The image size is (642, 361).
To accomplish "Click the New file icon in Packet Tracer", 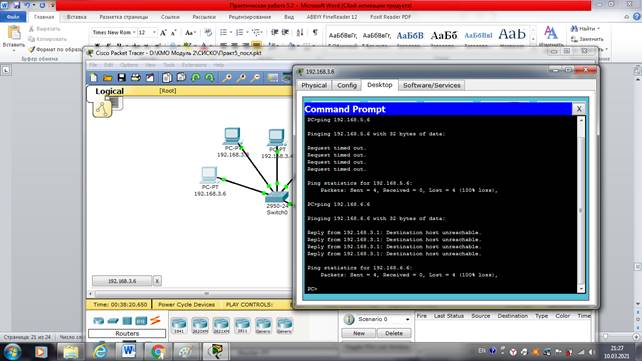I will (x=94, y=77).
